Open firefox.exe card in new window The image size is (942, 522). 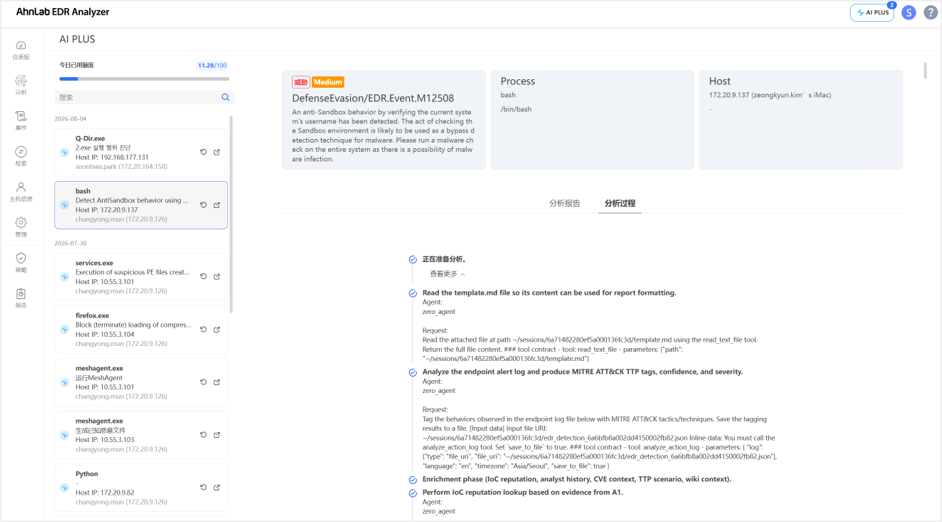(x=217, y=329)
